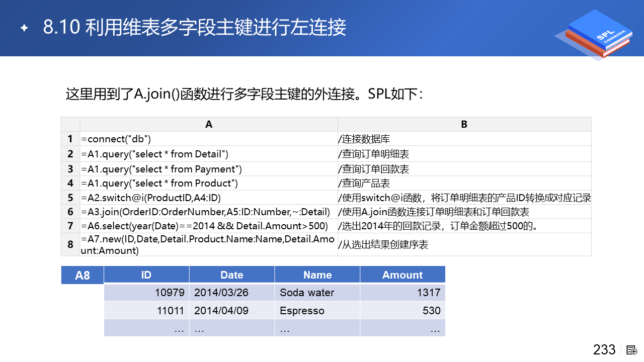Select row header 2 of the code grid
Image resolution: width=644 pixels, height=362 pixels.
70,153
